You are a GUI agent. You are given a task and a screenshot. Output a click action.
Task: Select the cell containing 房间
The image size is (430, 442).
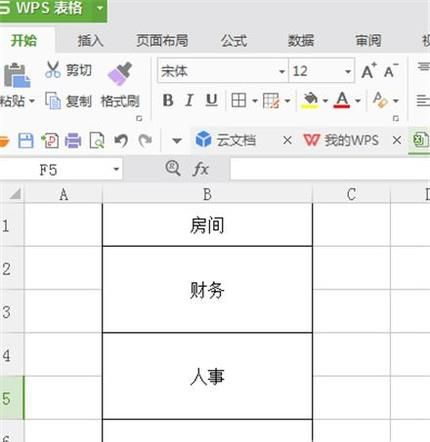207,225
